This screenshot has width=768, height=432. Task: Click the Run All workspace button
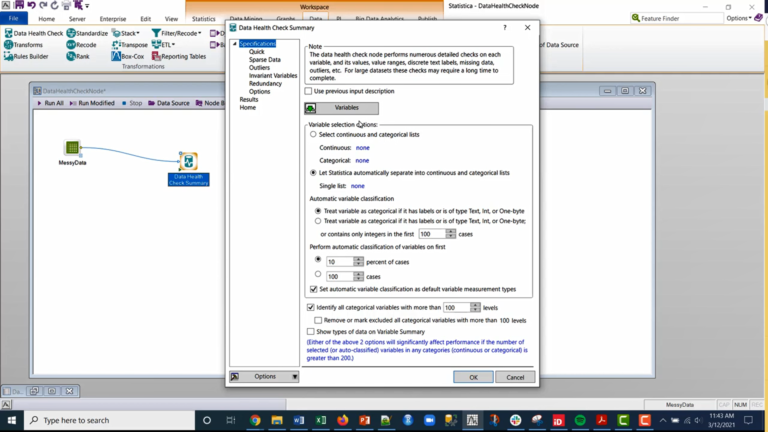tap(50, 103)
